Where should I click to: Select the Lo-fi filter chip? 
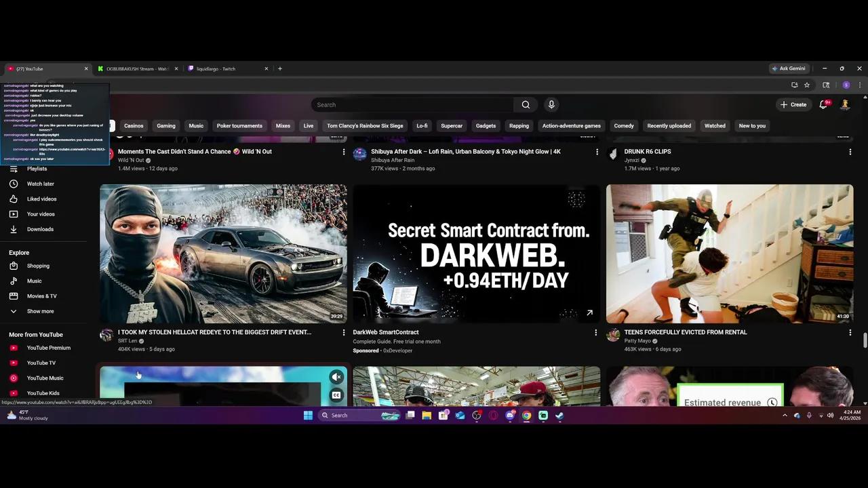tap(422, 125)
